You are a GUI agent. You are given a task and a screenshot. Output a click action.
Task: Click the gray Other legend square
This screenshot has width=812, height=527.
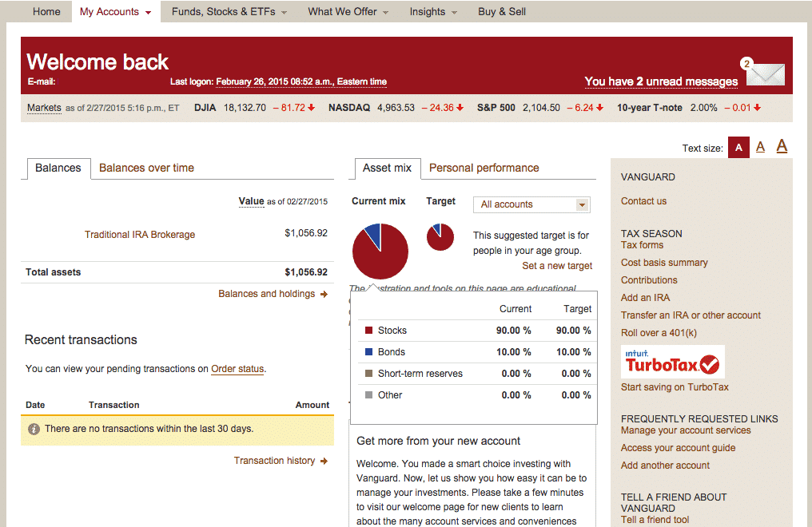[x=368, y=394]
